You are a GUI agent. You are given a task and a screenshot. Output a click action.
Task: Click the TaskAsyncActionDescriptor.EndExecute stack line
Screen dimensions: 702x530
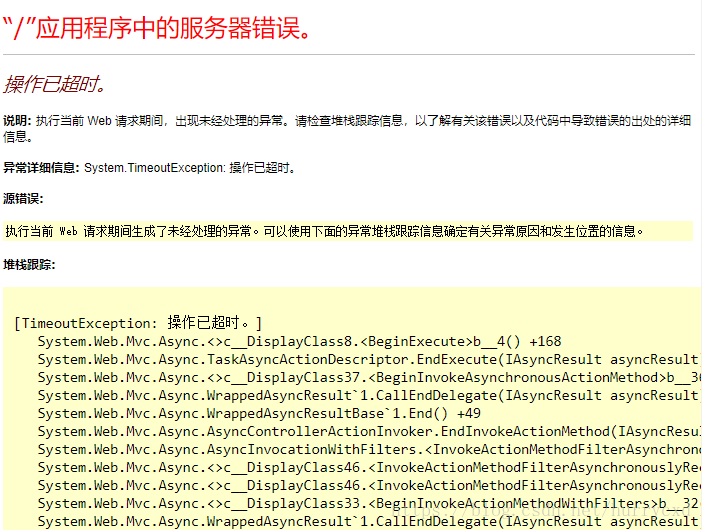pos(369,359)
